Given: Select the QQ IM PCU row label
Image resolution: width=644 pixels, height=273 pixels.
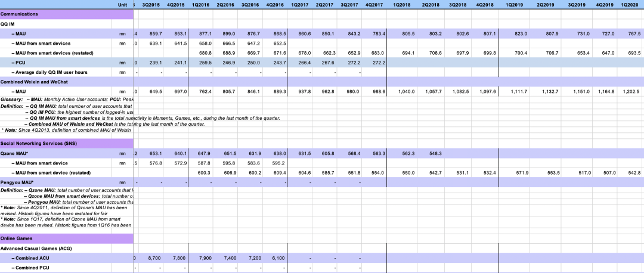Looking at the screenshot, I should 18,63.
